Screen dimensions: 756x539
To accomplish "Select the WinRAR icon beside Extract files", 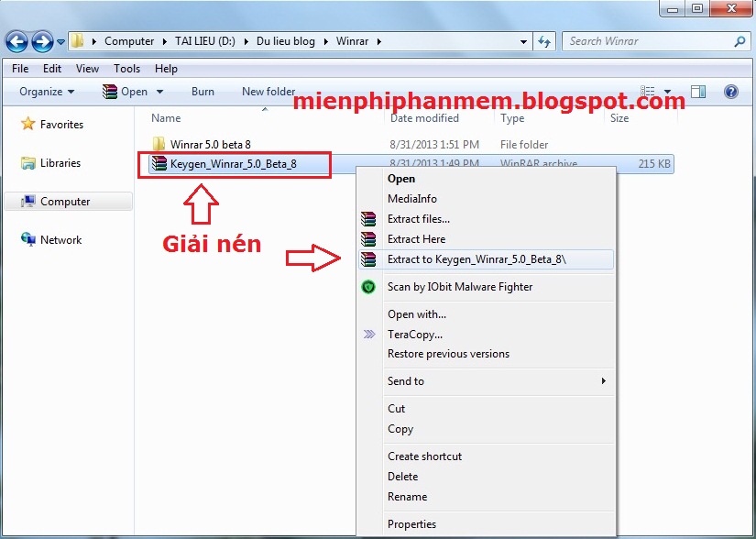I will coord(368,219).
